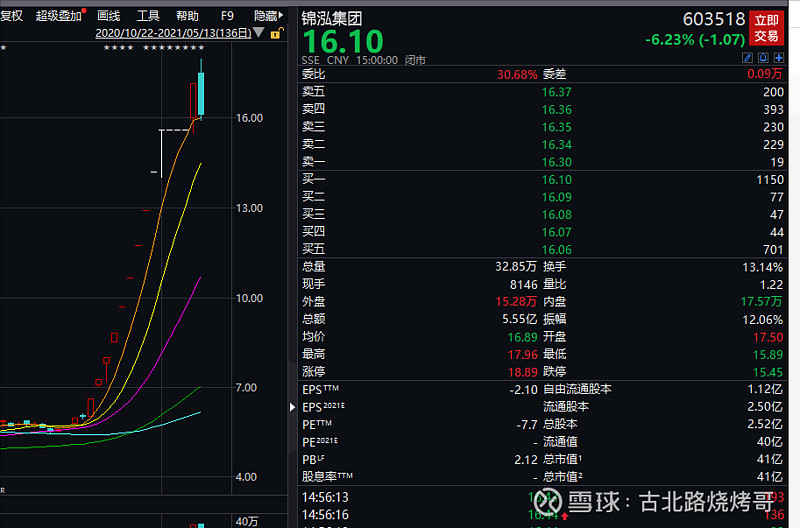Click the trade tick time 14:56:13
Screen dimensions: 800x528
325,497
